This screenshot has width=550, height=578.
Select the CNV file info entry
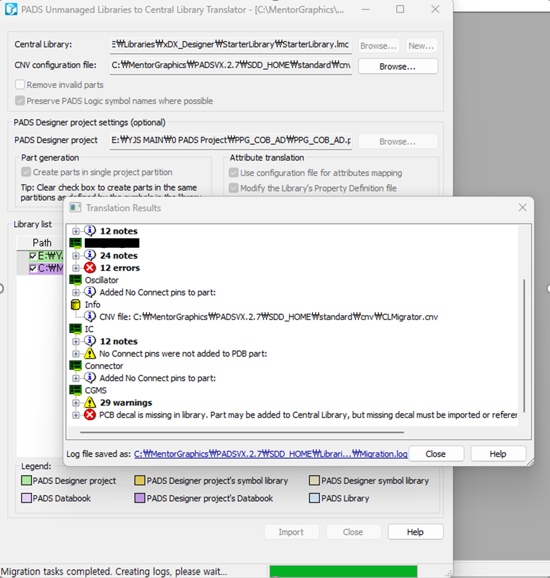pos(268,317)
